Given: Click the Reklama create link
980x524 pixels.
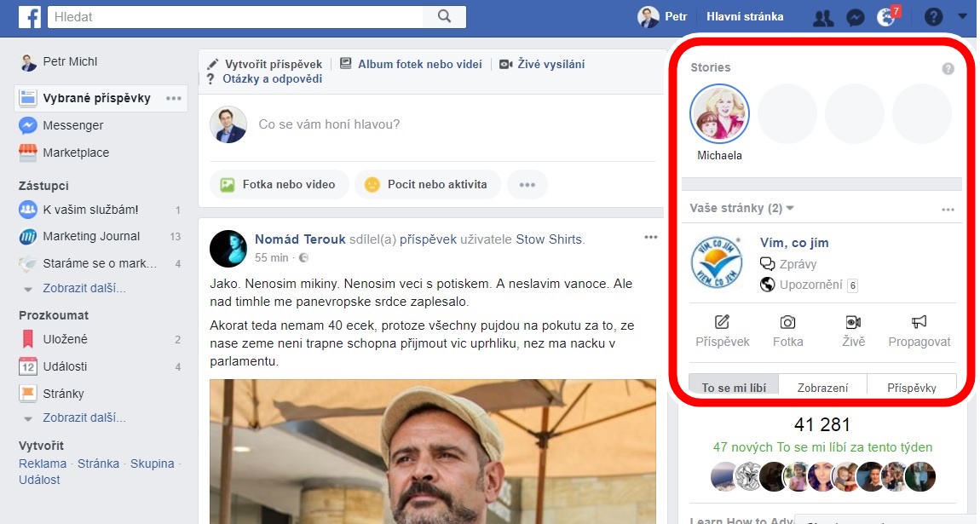Looking at the screenshot, I should pyautogui.click(x=43, y=464).
